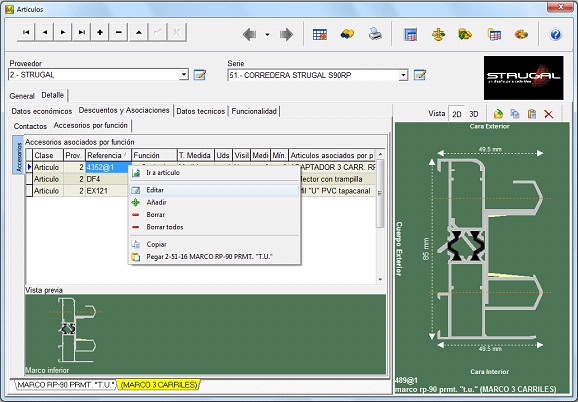Select the Contactos sub-tab

tap(30, 126)
